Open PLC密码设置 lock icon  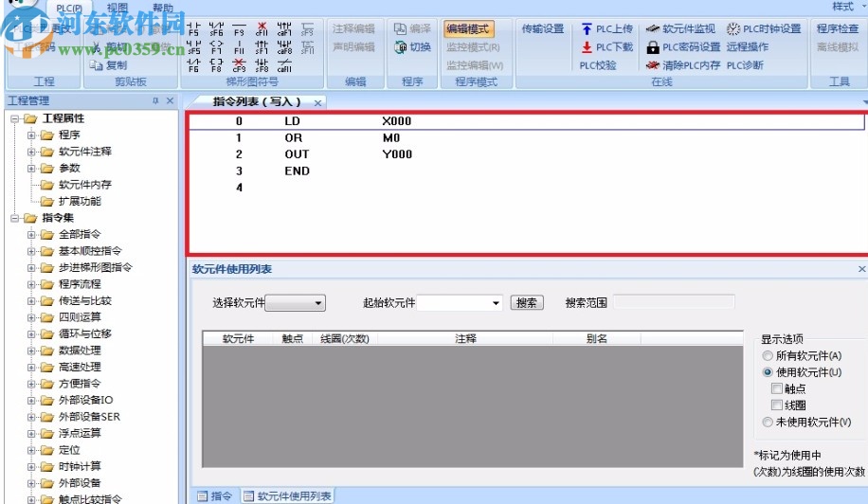click(x=653, y=47)
